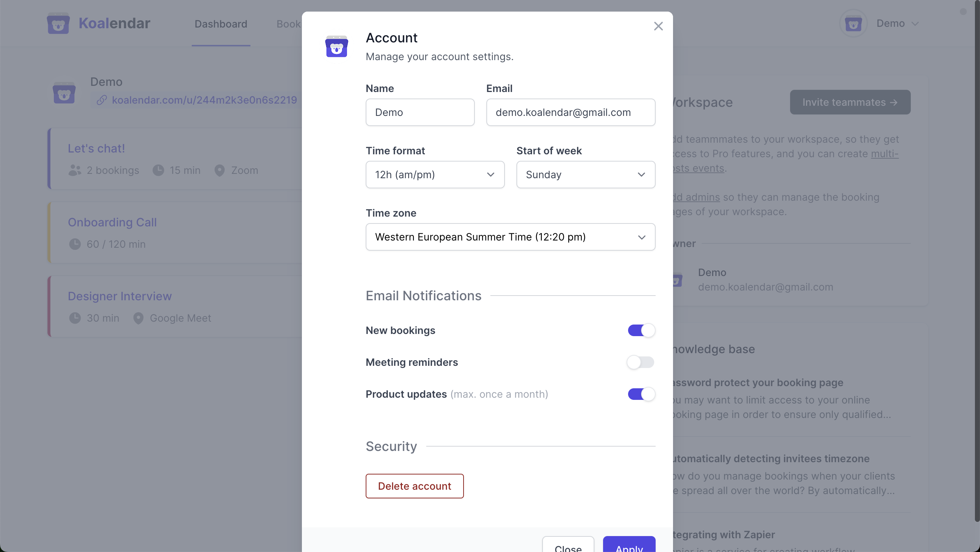Screen dimensions: 980x552
Task: Open the koalendar.com/u/244m2k3e0n6s2219 link
Action: [x=204, y=100]
